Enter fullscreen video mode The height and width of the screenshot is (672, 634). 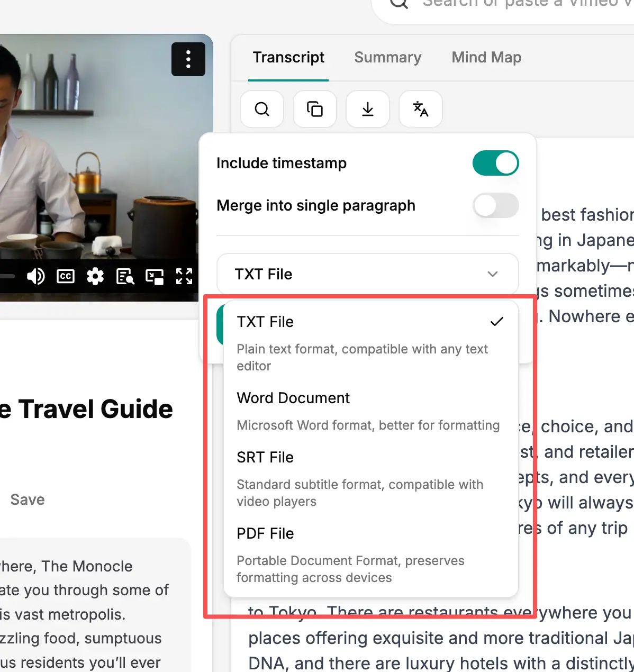[x=184, y=276]
